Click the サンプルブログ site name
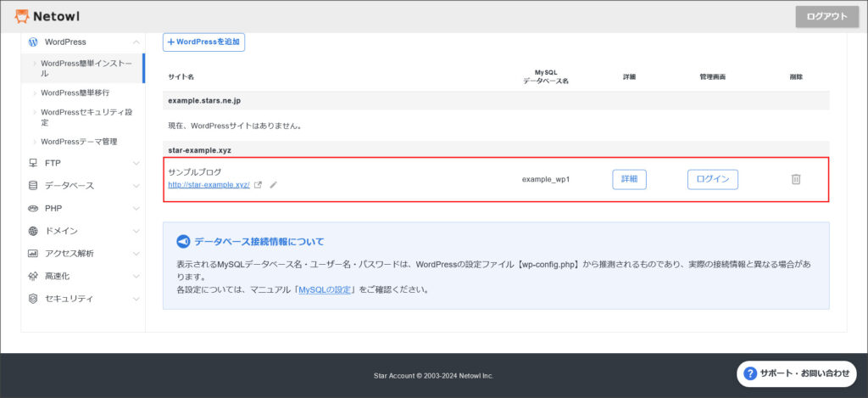This screenshot has height=398, width=868. tap(194, 171)
